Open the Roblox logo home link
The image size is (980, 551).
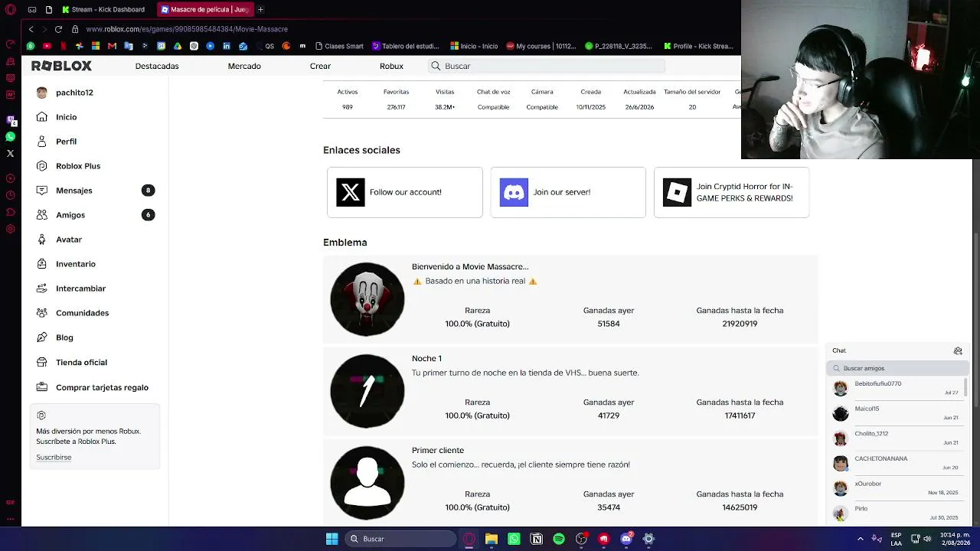[61, 66]
